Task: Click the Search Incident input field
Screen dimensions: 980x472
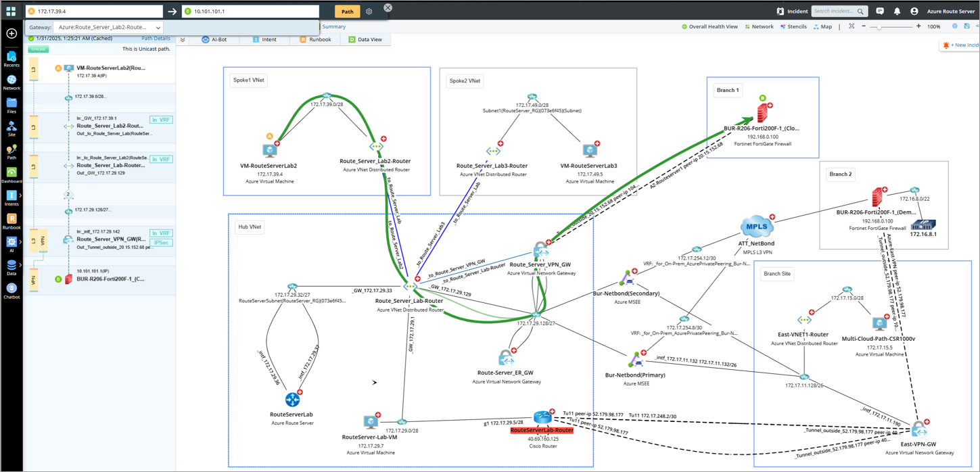Action: [x=834, y=11]
